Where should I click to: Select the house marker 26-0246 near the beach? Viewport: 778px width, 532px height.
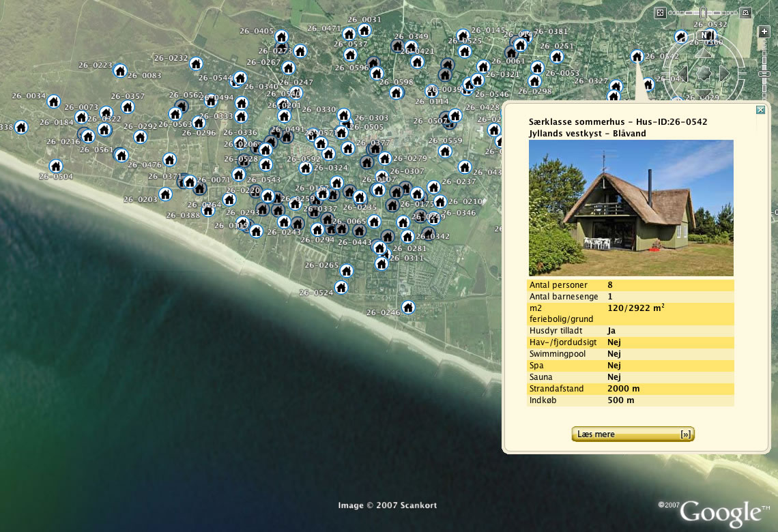pyautogui.click(x=408, y=307)
